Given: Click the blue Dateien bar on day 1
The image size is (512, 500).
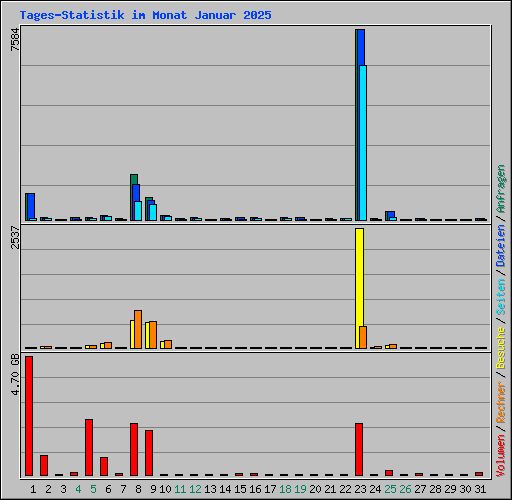Looking at the screenshot, I should tap(31, 206).
